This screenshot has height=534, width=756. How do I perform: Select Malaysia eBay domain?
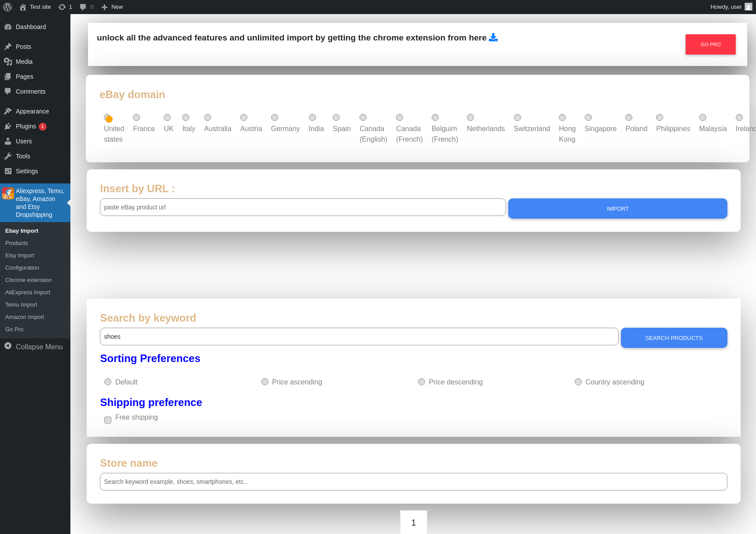click(x=703, y=117)
